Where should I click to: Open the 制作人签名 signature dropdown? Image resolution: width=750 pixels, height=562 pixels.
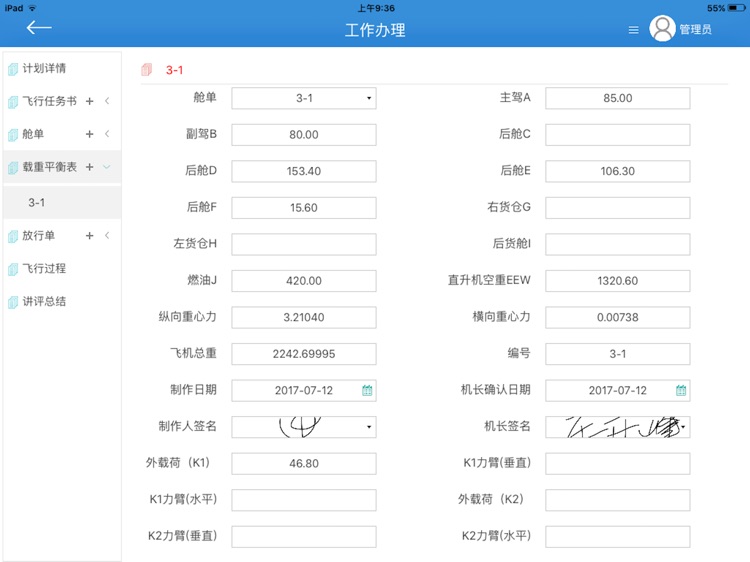coord(304,427)
